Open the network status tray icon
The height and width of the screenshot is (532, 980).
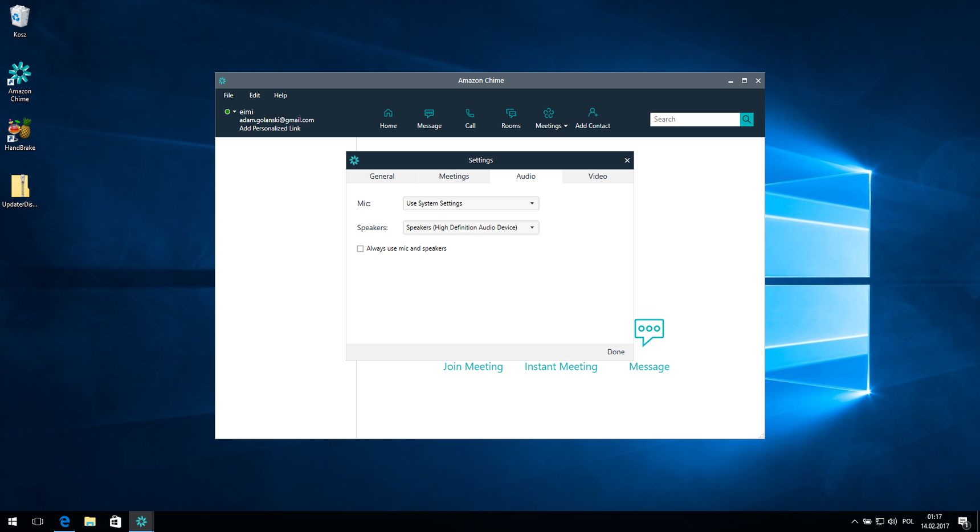(x=880, y=521)
